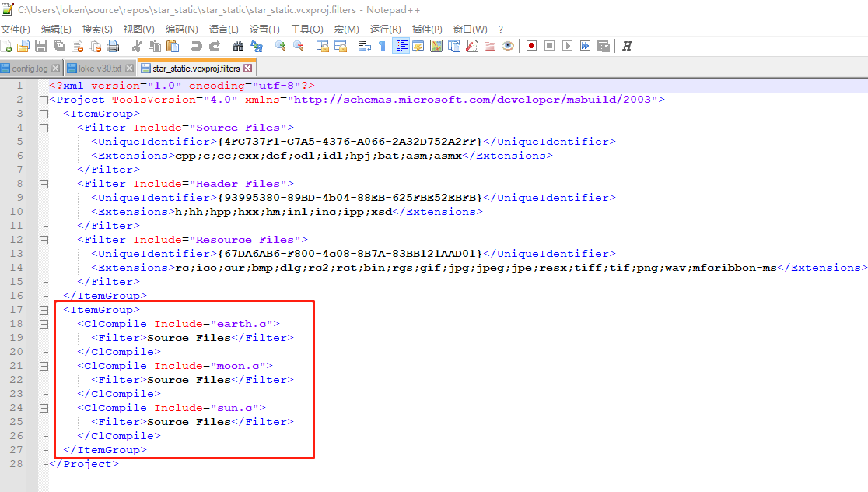Open the 编码(N) menu

(x=181, y=29)
